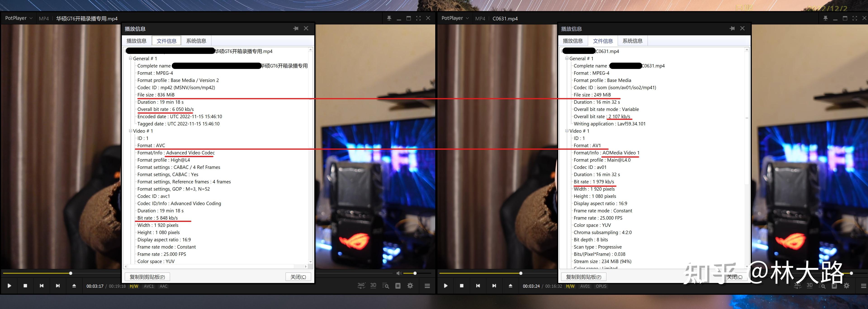Image resolution: width=868 pixels, height=309 pixels.
Task: Open the left player's settings gear icon
Action: (410, 285)
